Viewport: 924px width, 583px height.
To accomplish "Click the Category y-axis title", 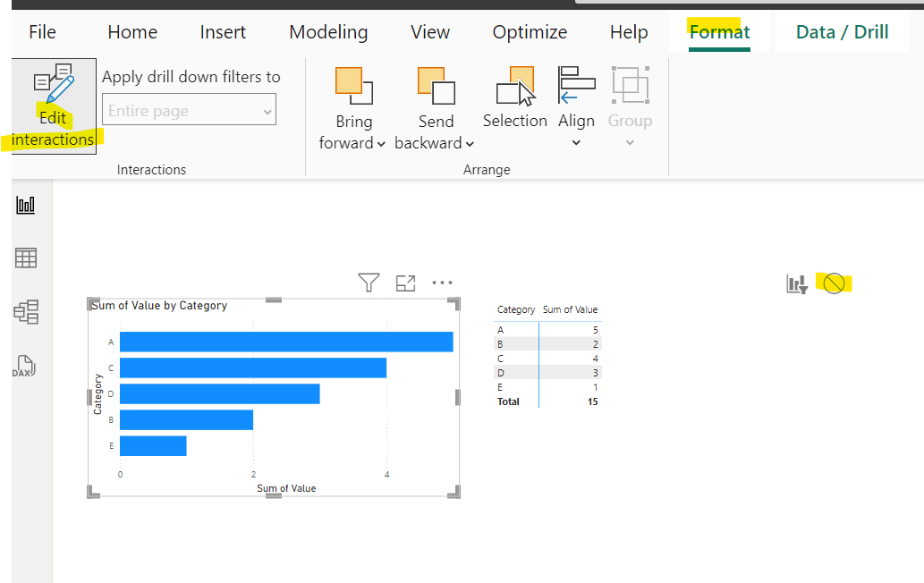I will click(97, 394).
